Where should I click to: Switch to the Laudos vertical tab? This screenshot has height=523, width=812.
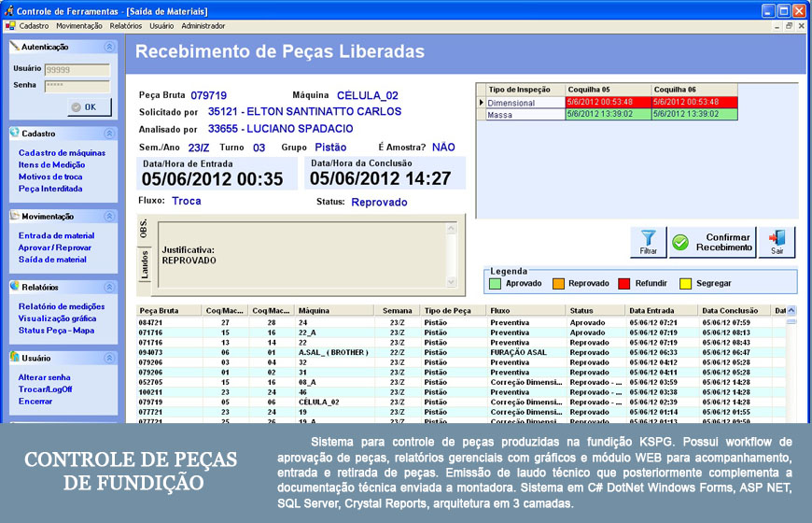coord(145,264)
